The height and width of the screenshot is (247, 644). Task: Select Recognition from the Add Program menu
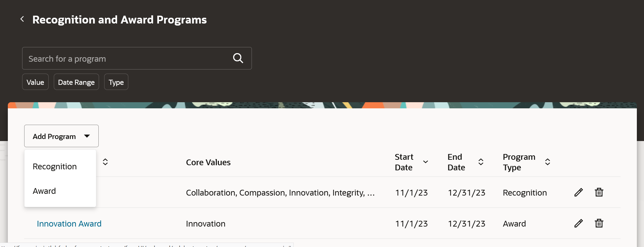coord(54,166)
